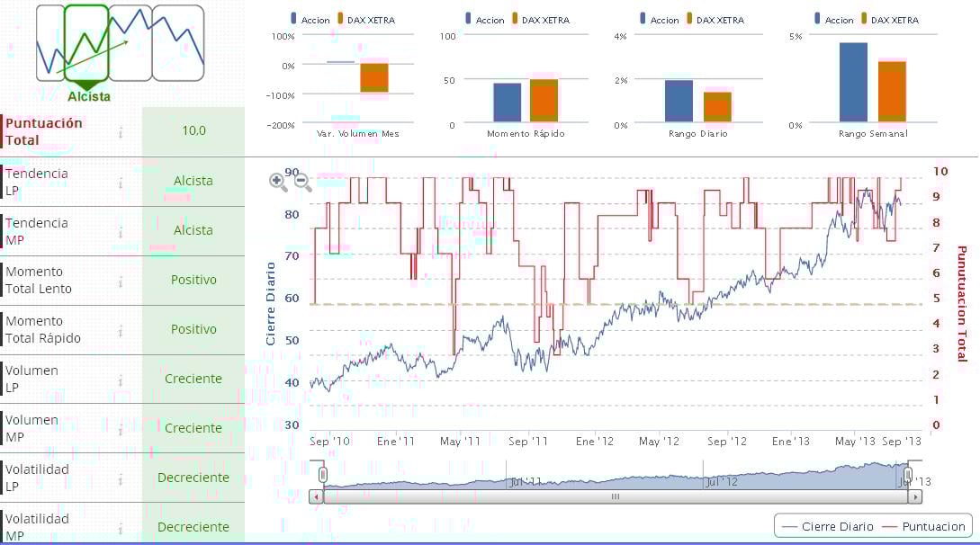Click the navigator scrollbar right arrow

(915, 497)
